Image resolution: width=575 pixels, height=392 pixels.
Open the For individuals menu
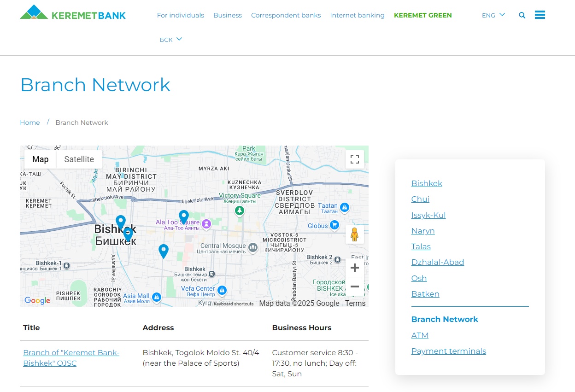pos(180,15)
